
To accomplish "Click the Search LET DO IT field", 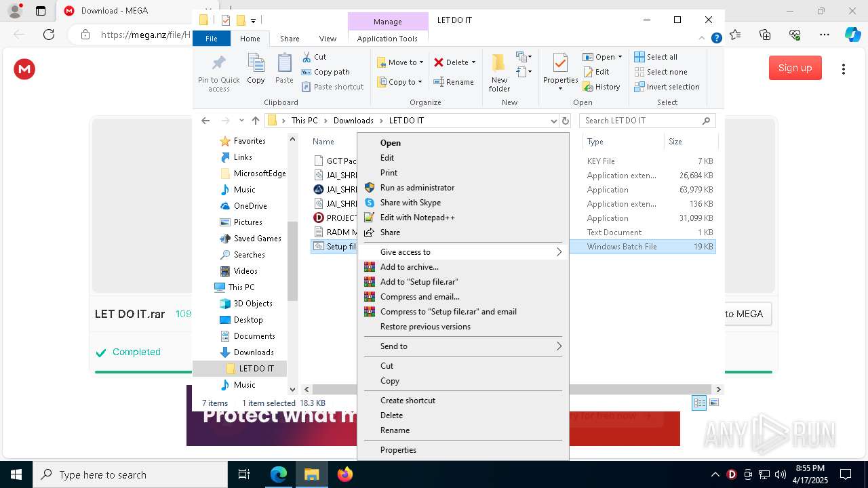I will click(x=648, y=121).
